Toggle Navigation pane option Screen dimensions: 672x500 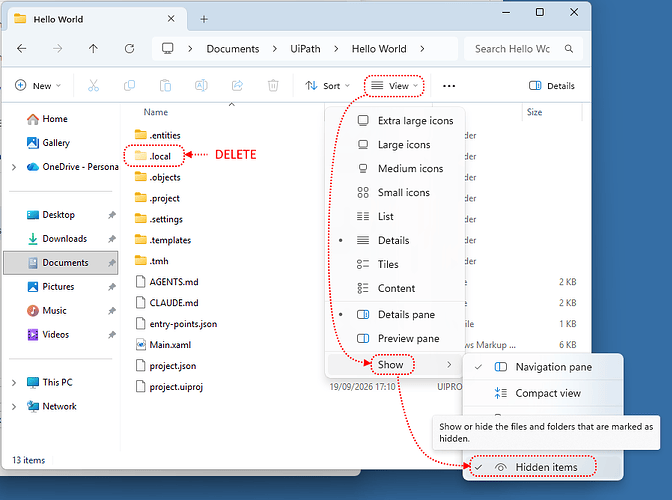click(543, 367)
